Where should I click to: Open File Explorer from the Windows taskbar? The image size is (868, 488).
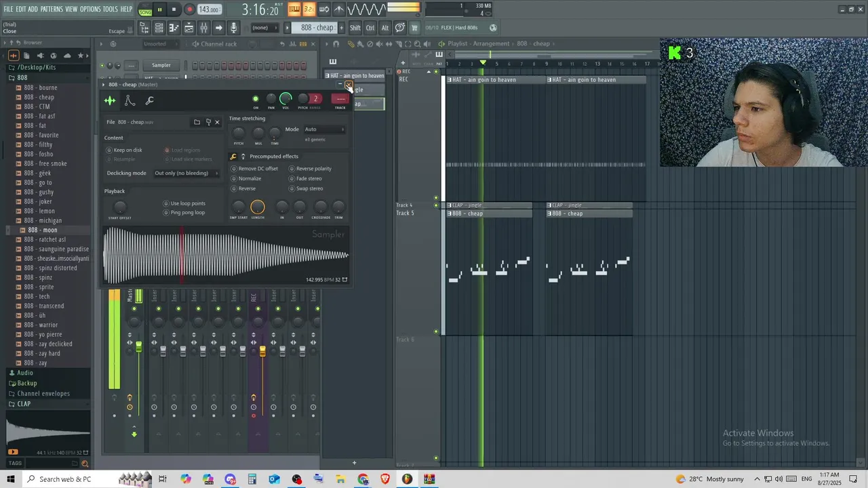[x=341, y=479]
